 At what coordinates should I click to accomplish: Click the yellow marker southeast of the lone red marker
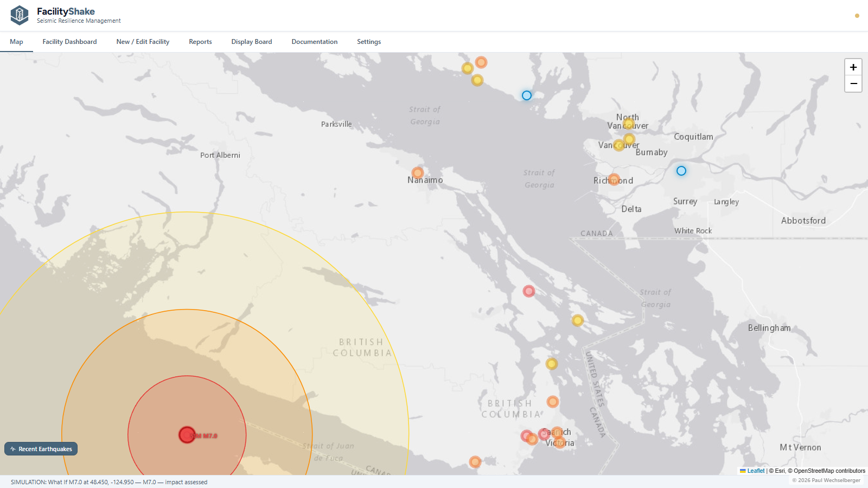(x=578, y=320)
